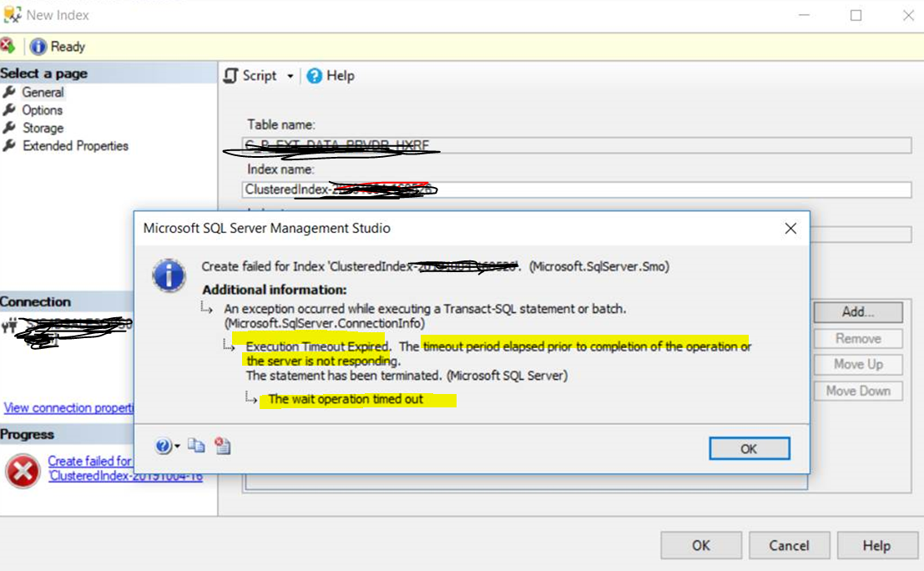Open the Options page

click(x=42, y=110)
